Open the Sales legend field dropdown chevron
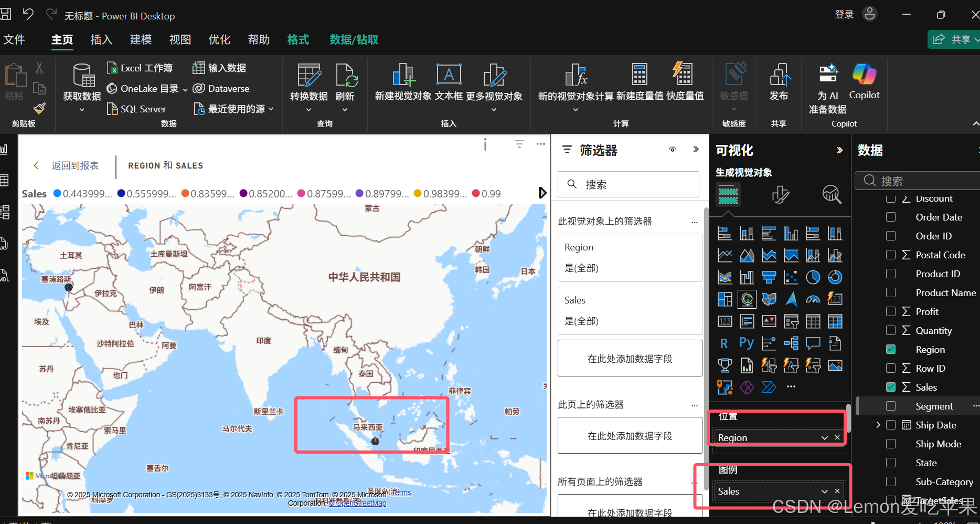Screen dimensions: 980x524 tap(825, 491)
